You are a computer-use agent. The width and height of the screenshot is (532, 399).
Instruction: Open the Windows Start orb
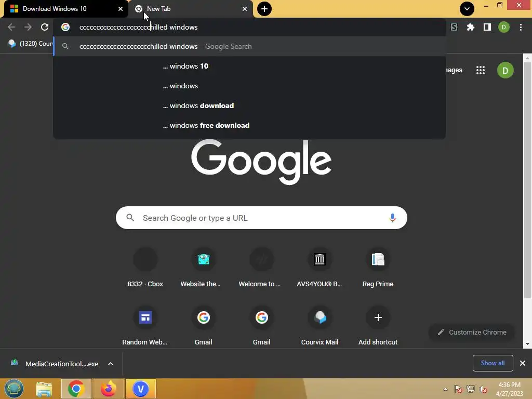pyautogui.click(x=14, y=389)
